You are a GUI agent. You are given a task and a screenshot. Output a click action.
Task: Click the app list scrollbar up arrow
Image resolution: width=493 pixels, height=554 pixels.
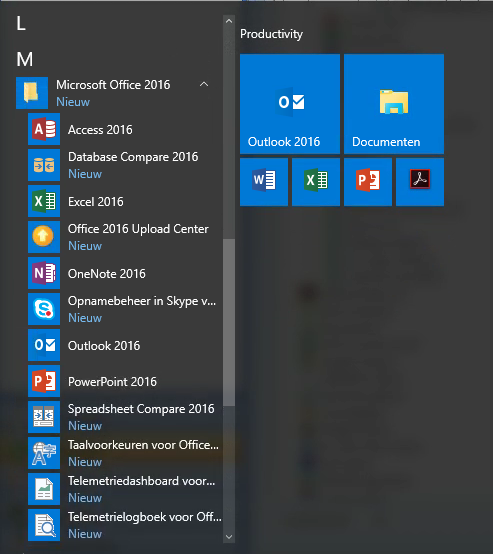229,21
